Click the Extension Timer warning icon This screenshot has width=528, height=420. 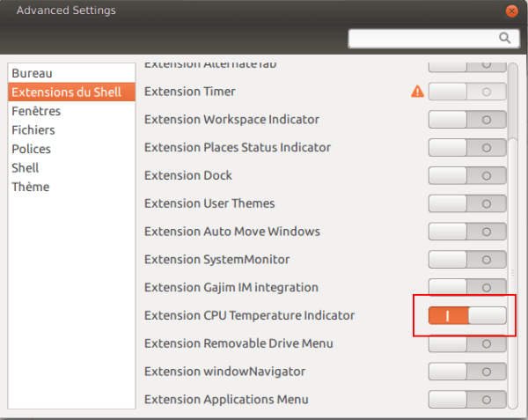[417, 91]
